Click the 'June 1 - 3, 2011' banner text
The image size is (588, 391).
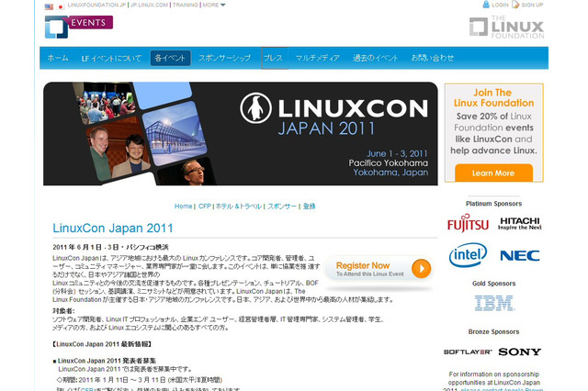[397, 153]
